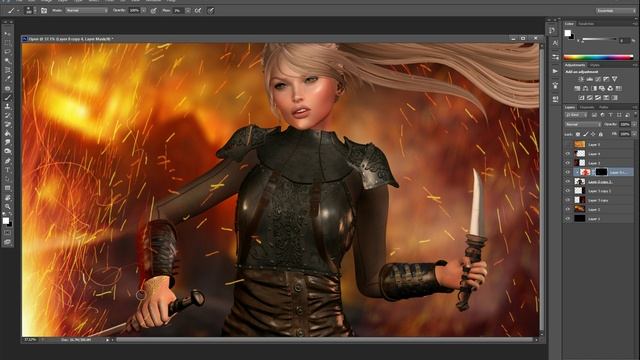Select the Move tool
Image resolution: width=640 pixels, height=360 pixels.
(x=7, y=34)
